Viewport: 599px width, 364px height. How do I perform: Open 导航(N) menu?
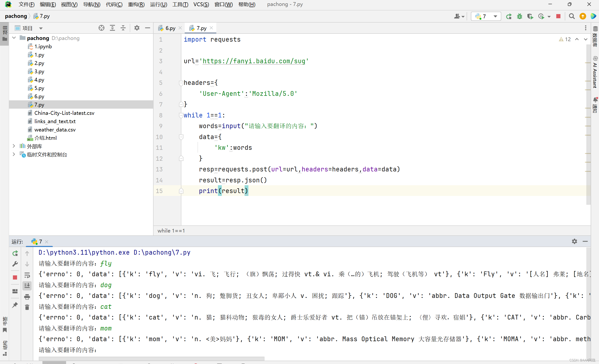click(x=92, y=4)
